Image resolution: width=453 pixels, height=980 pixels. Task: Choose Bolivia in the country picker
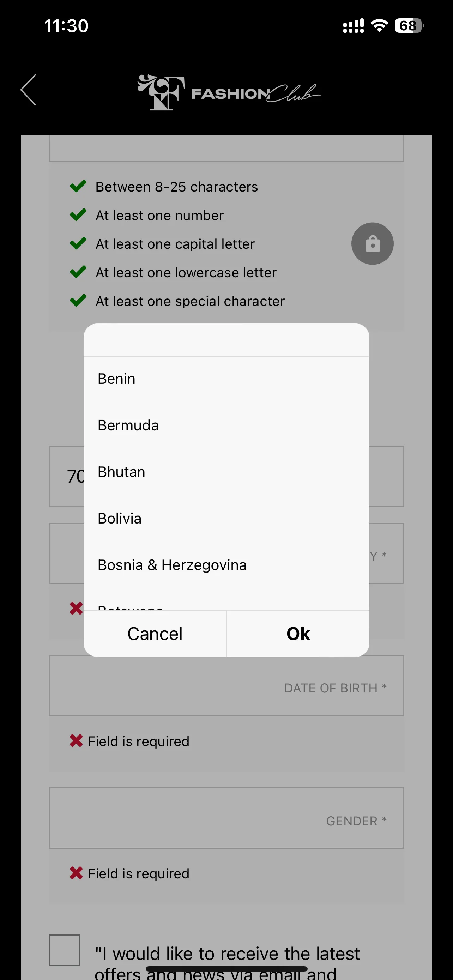226,519
